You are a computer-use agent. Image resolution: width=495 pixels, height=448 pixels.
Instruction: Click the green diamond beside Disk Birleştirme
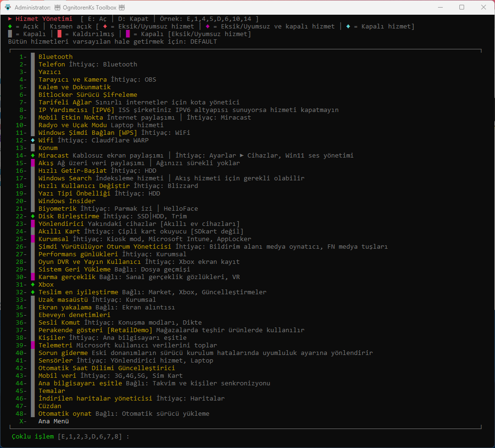(33, 216)
